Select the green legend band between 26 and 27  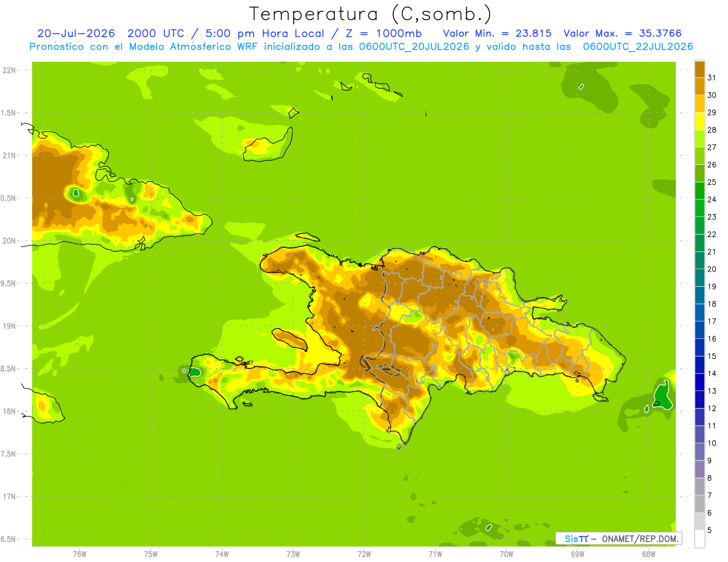click(x=699, y=156)
